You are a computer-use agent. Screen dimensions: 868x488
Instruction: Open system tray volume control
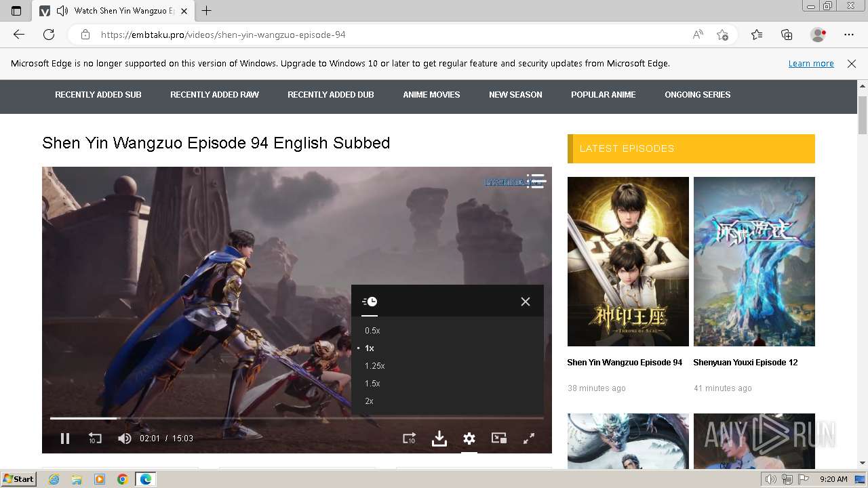pos(771,479)
